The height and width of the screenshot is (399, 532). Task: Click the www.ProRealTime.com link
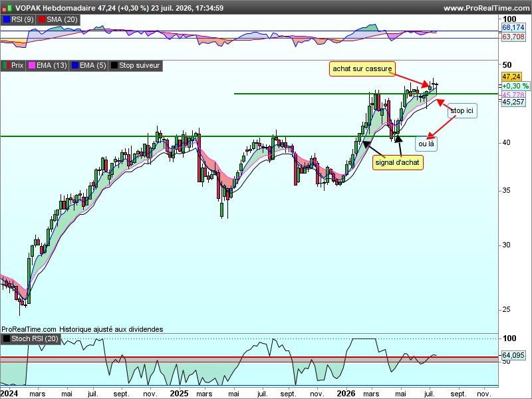pos(487,8)
